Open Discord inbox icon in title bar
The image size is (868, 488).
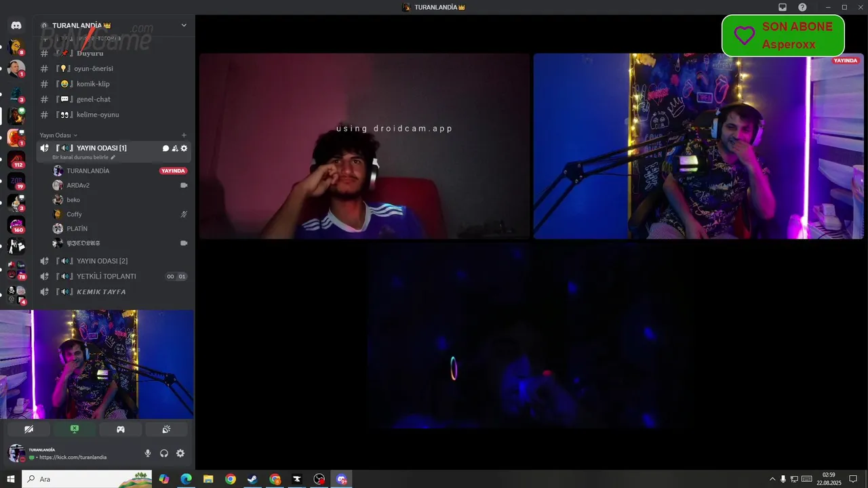(x=782, y=7)
